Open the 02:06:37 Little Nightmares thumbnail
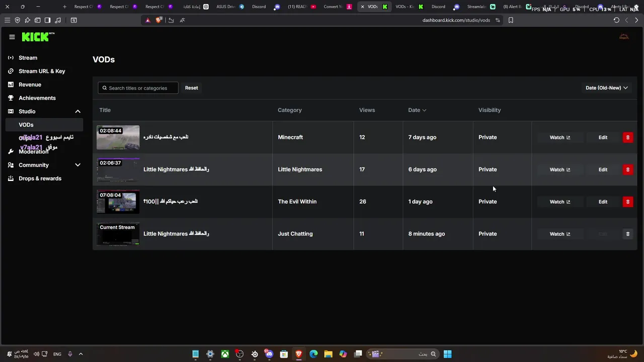The width and height of the screenshot is (644, 362). click(x=118, y=169)
